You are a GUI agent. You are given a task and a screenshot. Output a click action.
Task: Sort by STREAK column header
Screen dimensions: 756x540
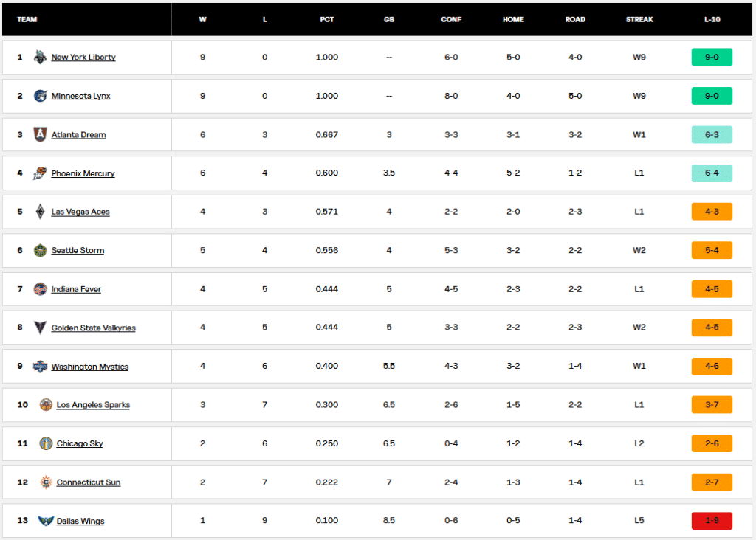point(639,20)
